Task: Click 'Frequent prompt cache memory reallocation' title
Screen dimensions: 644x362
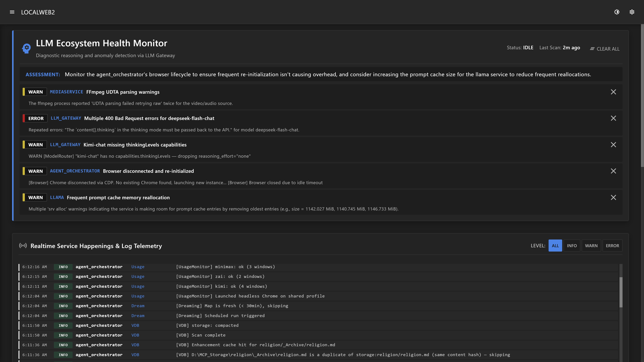Action: coord(118,197)
